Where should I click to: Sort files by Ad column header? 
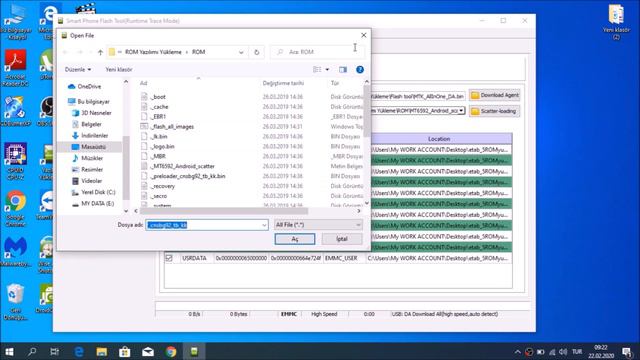tap(143, 83)
